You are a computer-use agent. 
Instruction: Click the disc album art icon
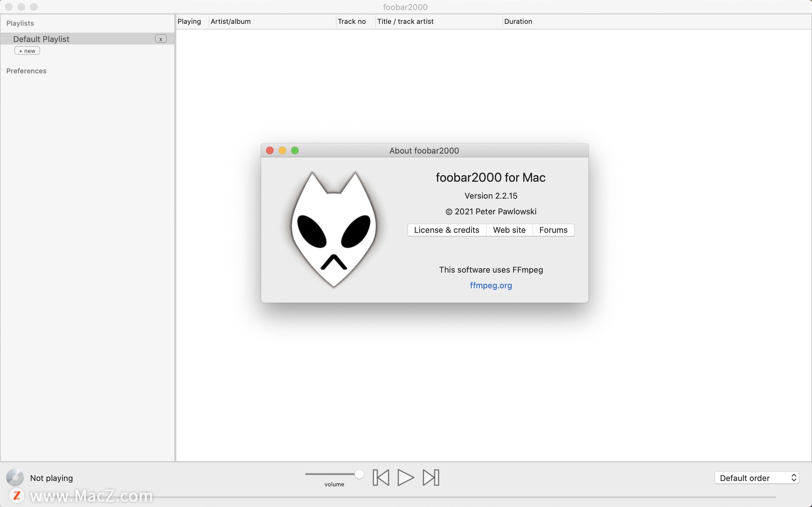[x=15, y=477]
